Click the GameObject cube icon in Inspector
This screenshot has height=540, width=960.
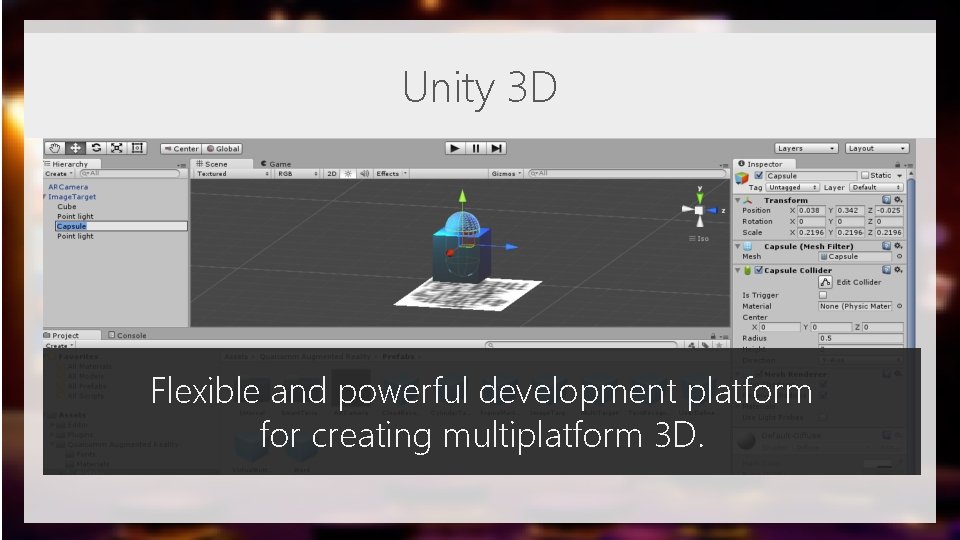(x=742, y=178)
